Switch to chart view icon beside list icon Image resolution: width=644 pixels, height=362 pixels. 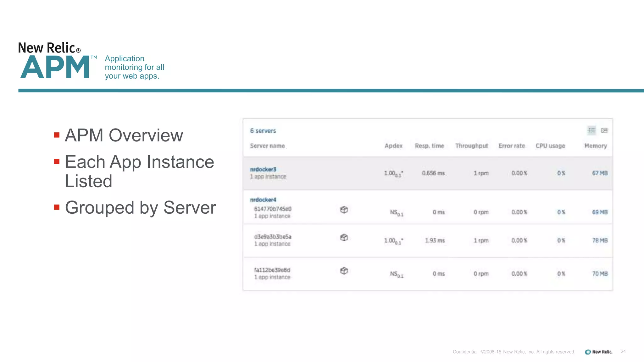coord(604,130)
